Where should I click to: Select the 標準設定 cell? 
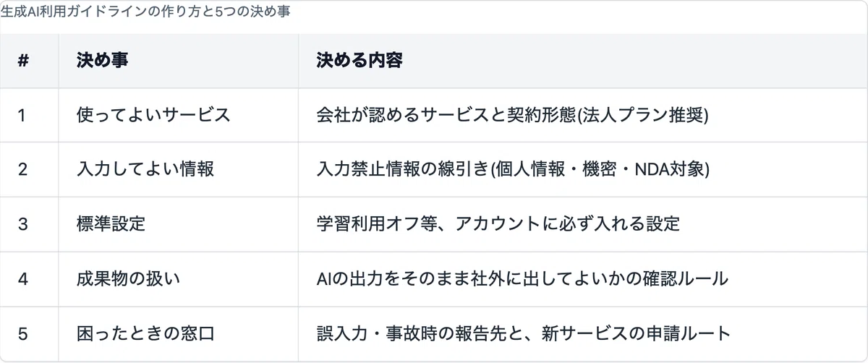179,224
